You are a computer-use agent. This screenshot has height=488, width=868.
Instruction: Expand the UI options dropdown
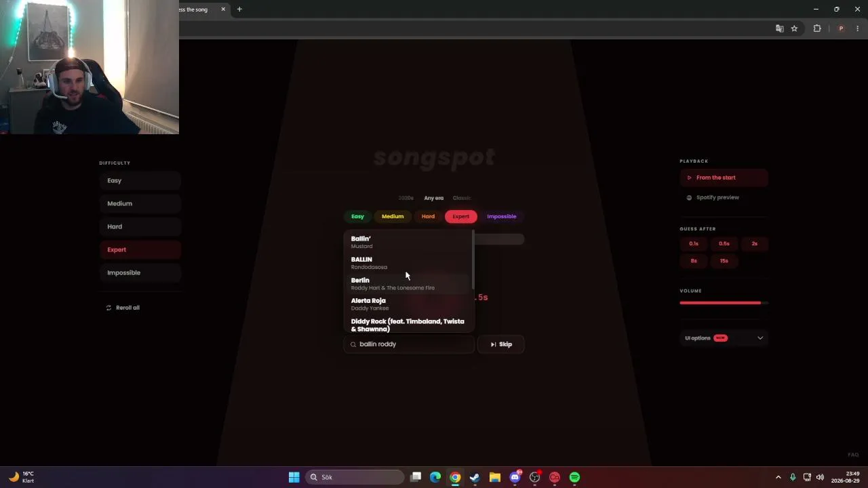724,338
